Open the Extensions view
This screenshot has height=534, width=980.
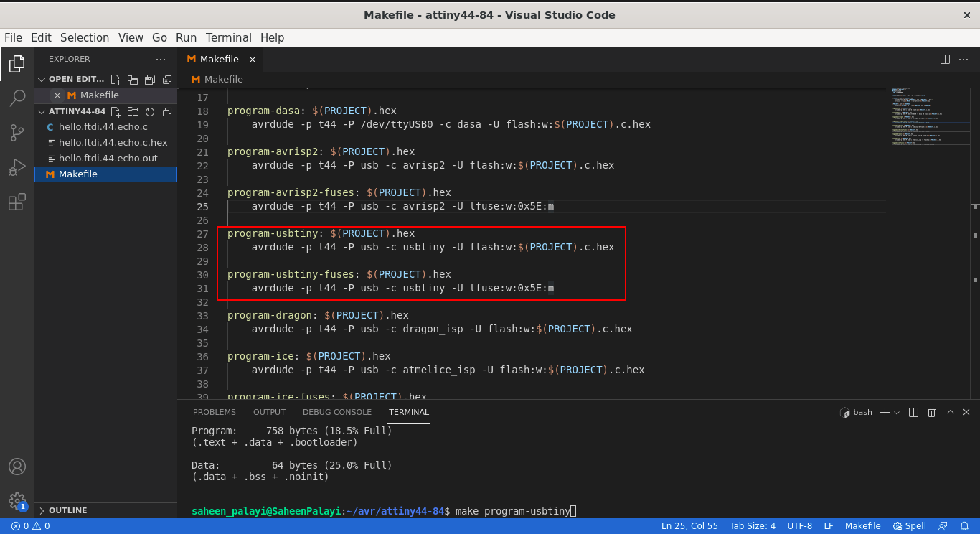pos(17,202)
